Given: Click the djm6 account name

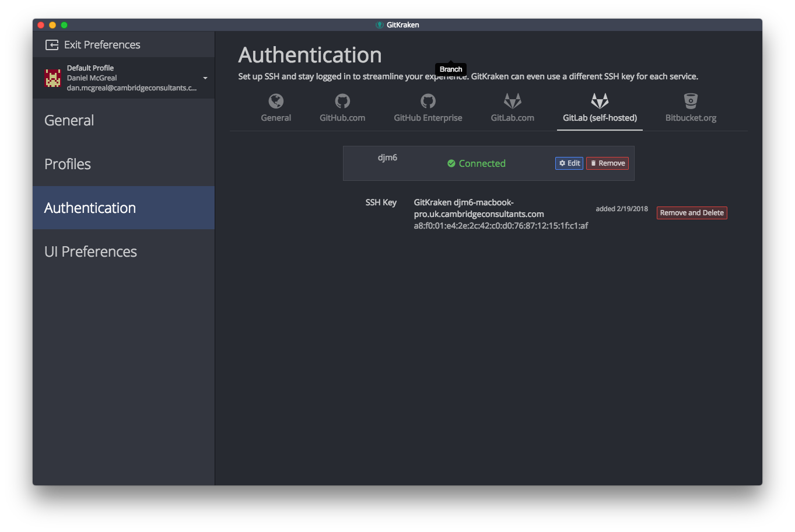Looking at the screenshot, I should click(x=387, y=157).
